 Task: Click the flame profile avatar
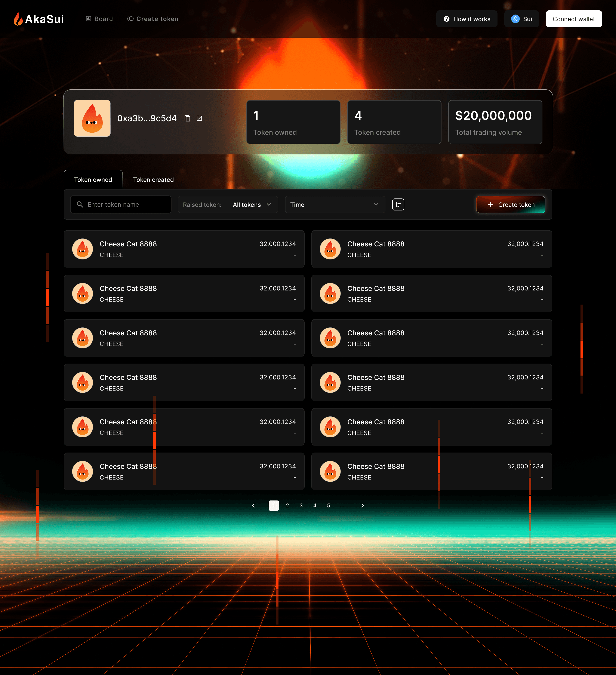92,118
